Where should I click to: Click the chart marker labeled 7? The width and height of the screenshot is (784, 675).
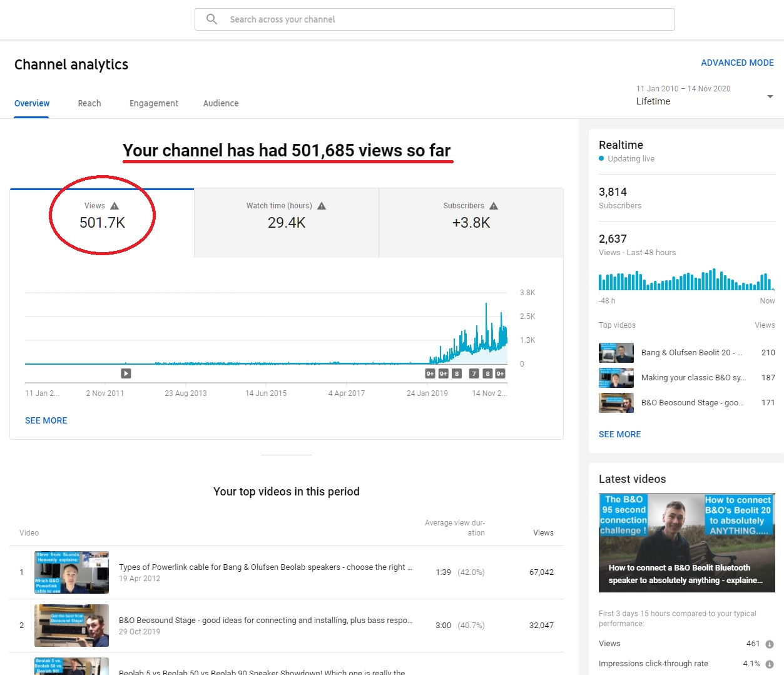coord(474,373)
